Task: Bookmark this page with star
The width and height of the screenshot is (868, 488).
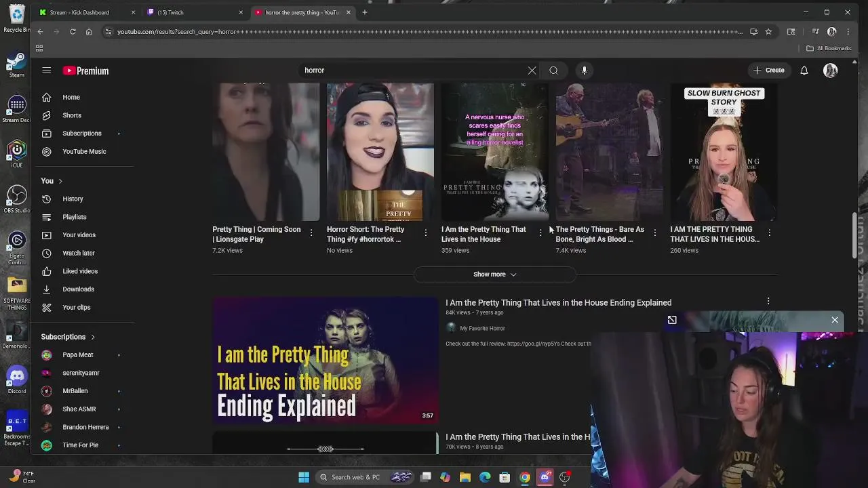Action: [768, 32]
